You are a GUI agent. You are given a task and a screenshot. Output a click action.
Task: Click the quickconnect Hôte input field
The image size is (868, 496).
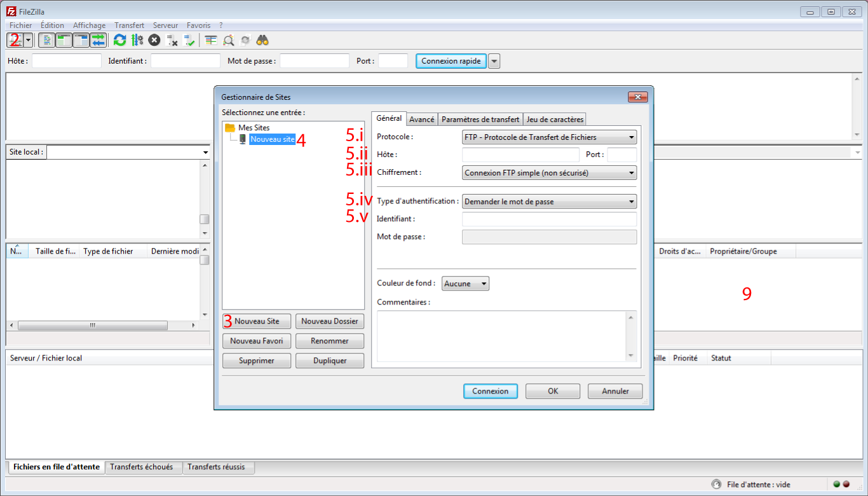click(x=67, y=61)
